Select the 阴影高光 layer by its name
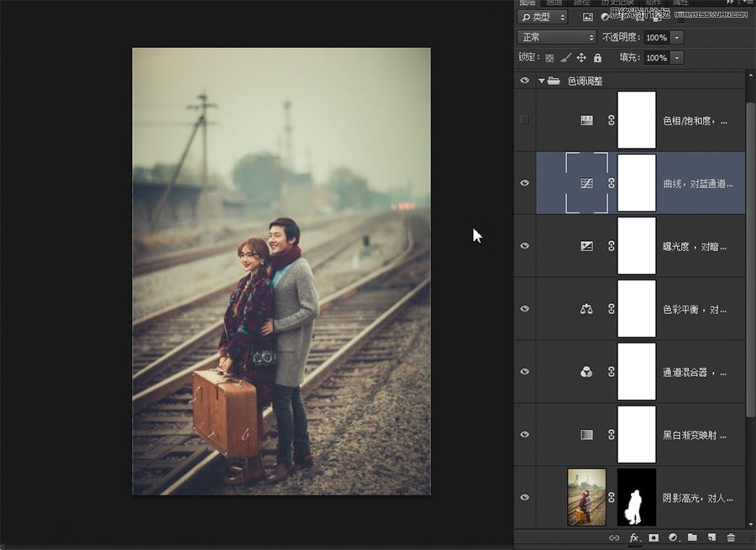This screenshot has width=756, height=550. [698, 498]
